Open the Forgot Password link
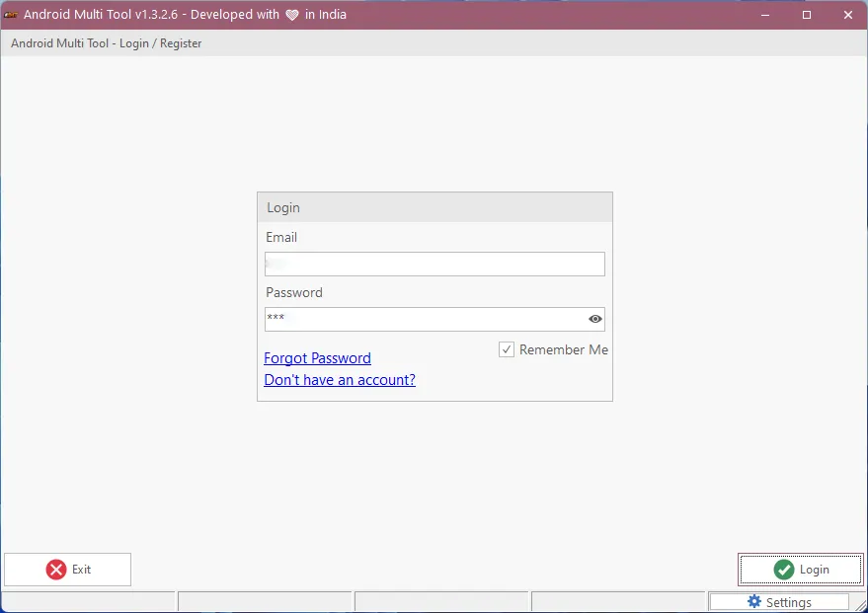868x613 pixels. [x=317, y=358]
